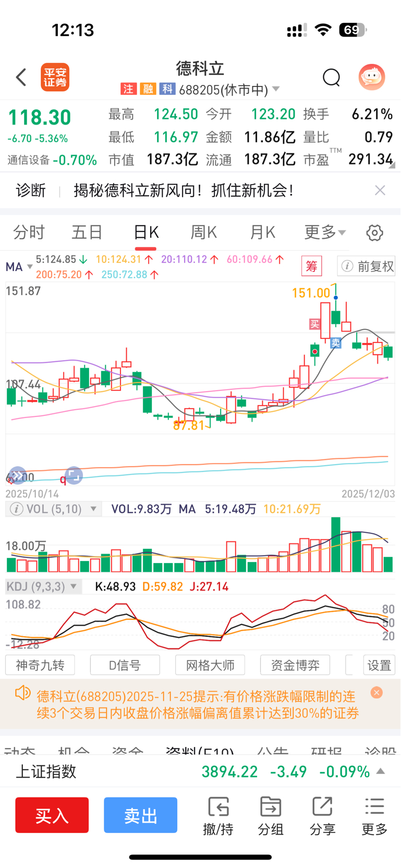Image resolution: width=401 pixels, height=868 pixels.
Task: Tap the current price 118.30
Action: click(x=40, y=117)
